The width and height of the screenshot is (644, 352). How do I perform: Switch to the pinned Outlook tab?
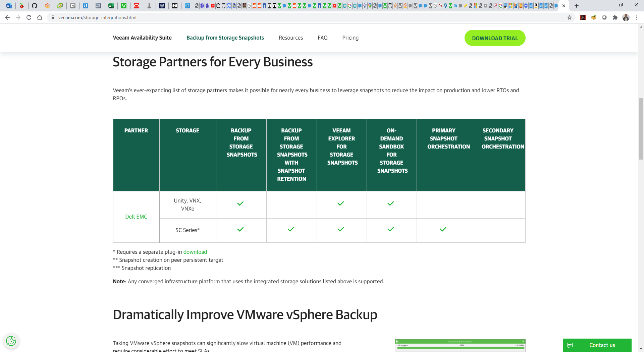coord(9,6)
